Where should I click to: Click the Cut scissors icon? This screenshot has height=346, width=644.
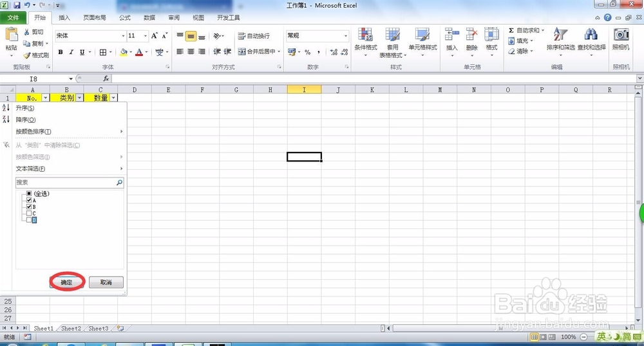pos(26,32)
